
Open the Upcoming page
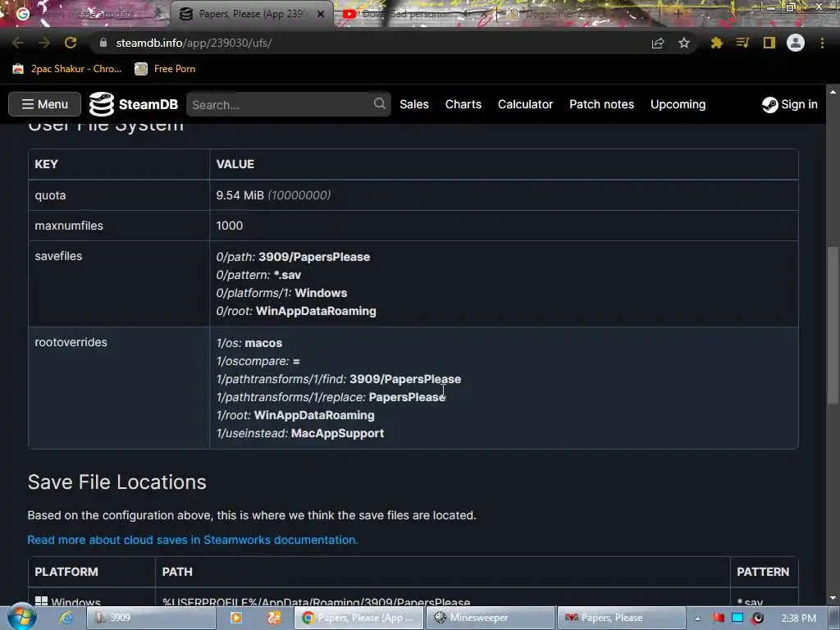678,104
